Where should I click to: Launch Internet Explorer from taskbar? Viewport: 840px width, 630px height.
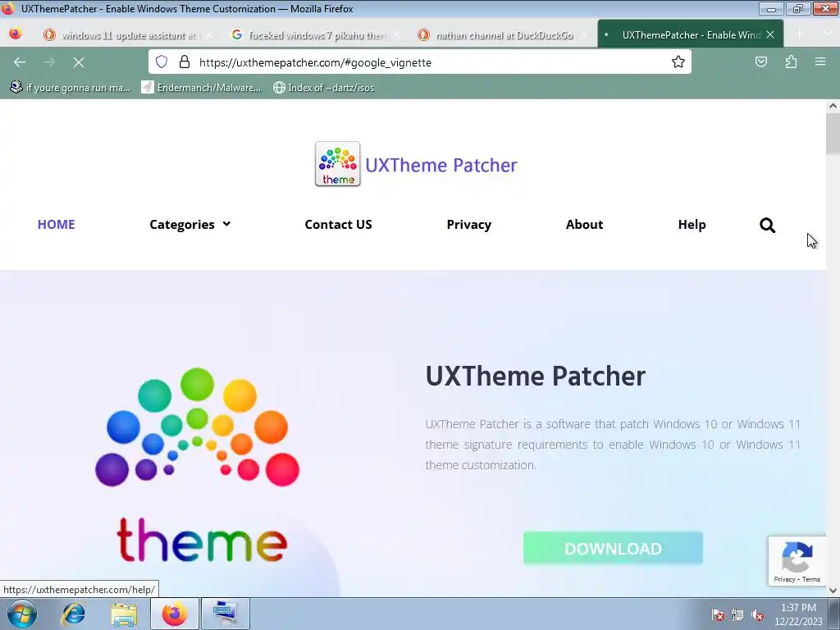[x=73, y=614]
